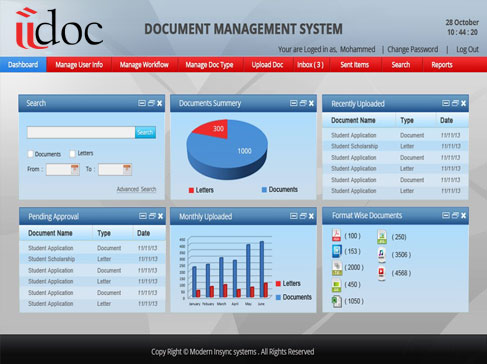Tick the Letters checkbox in Search

(x=73, y=153)
